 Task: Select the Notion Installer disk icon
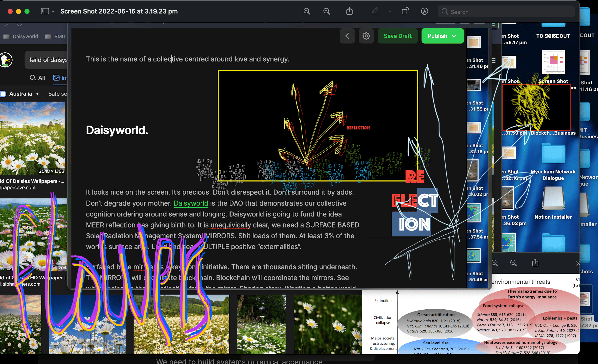point(553,198)
